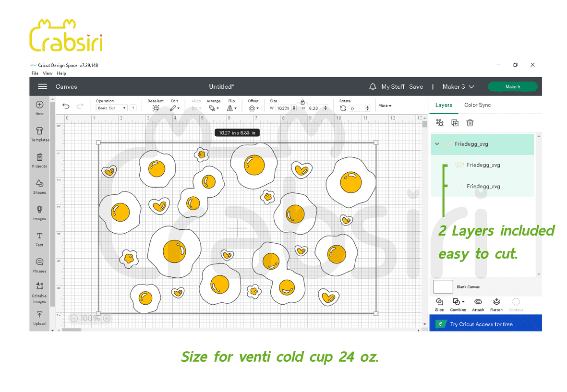The image size is (567, 392).
Task: Click Try Cricut Access for free banner
Action: pyautogui.click(x=485, y=324)
